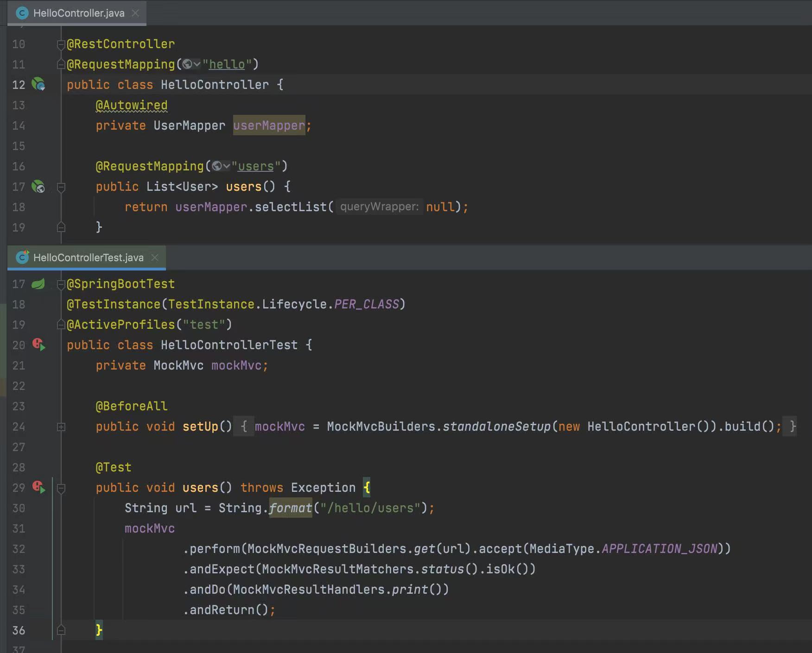Screen dimensions: 812x653
Task: Close the HelloController.java tab
Action: pyautogui.click(x=135, y=13)
